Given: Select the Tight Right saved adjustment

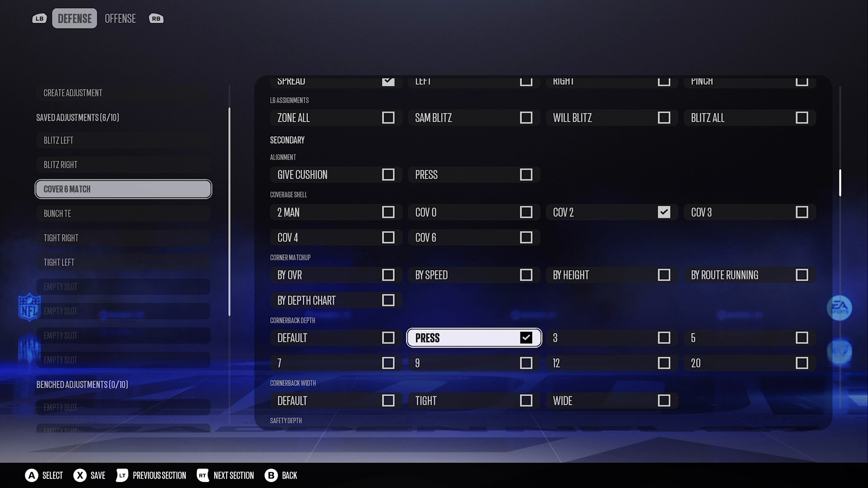Looking at the screenshot, I should click(x=123, y=238).
